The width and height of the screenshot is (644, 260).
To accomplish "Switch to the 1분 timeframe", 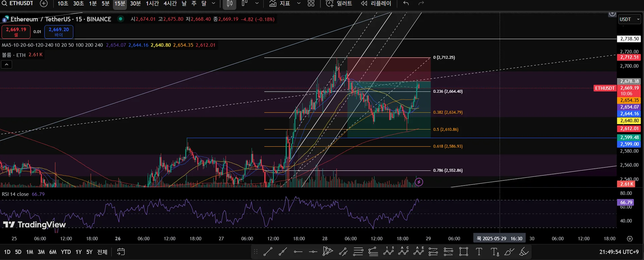I will [93, 3].
